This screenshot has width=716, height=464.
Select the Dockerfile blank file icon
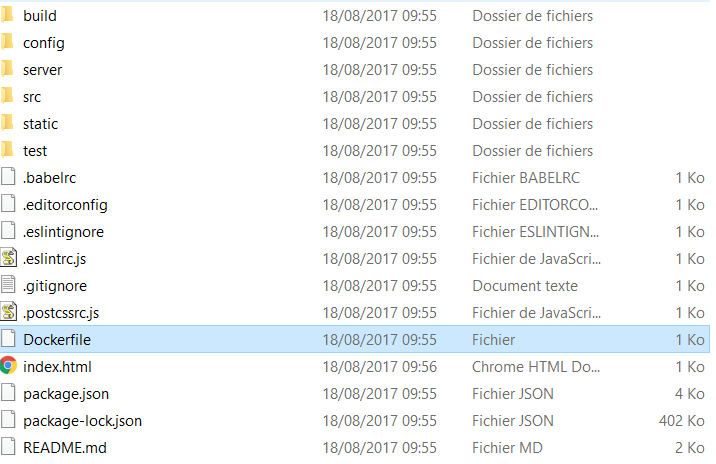(x=8, y=339)
